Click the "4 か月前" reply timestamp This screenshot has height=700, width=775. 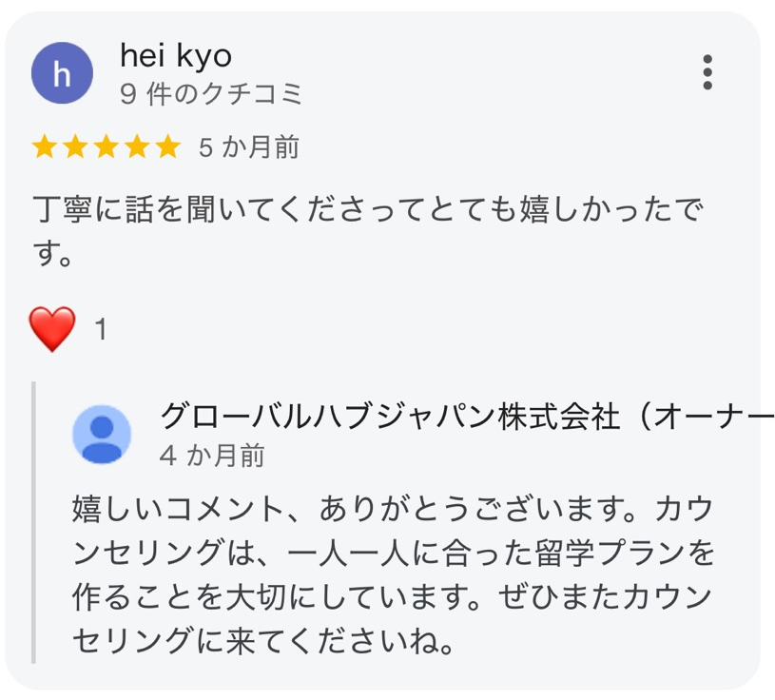point(212,456)
